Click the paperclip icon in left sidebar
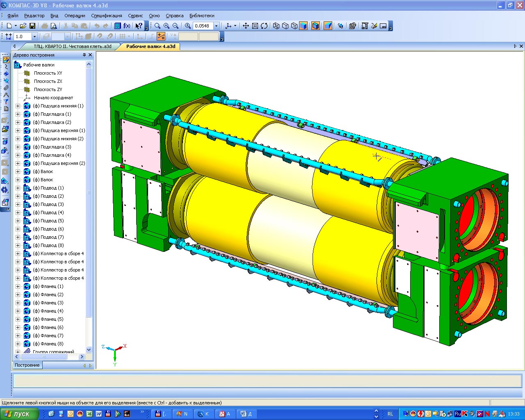The height and width of the screenshot is (420, 525). point(6,88)
